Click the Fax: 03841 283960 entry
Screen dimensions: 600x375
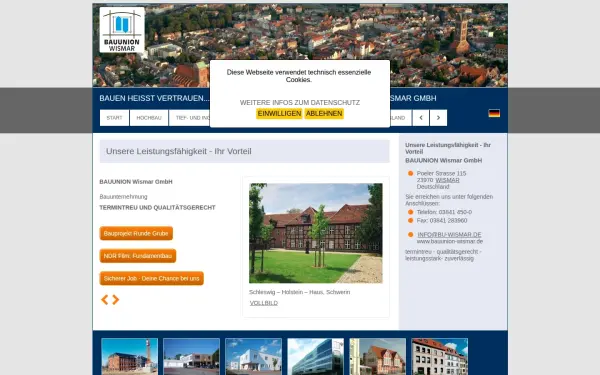442,220
